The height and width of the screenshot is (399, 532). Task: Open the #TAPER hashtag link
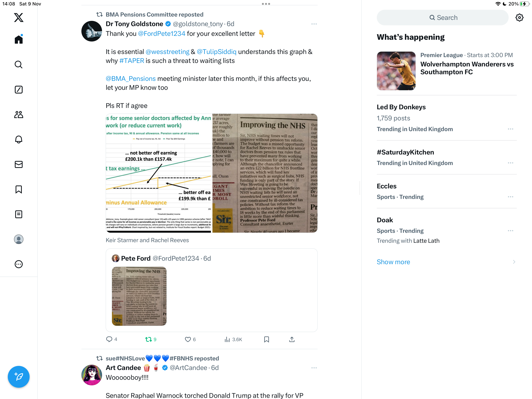[132, 61]
